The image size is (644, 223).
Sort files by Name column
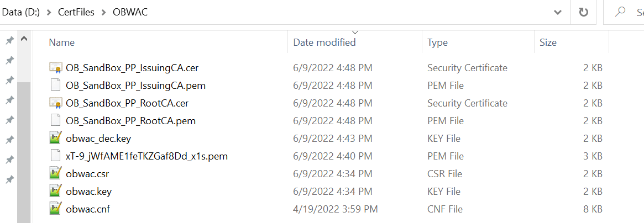click(62, 43)
